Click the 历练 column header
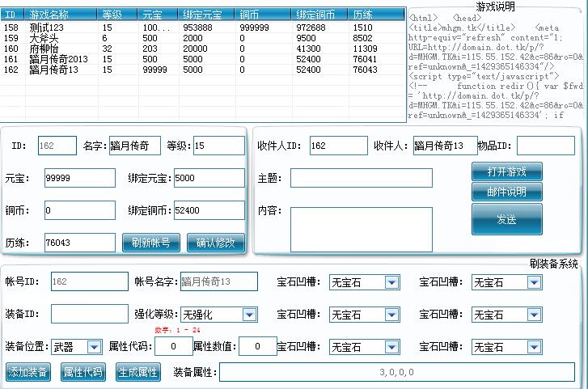588x389 pixels. pos(377,15)
